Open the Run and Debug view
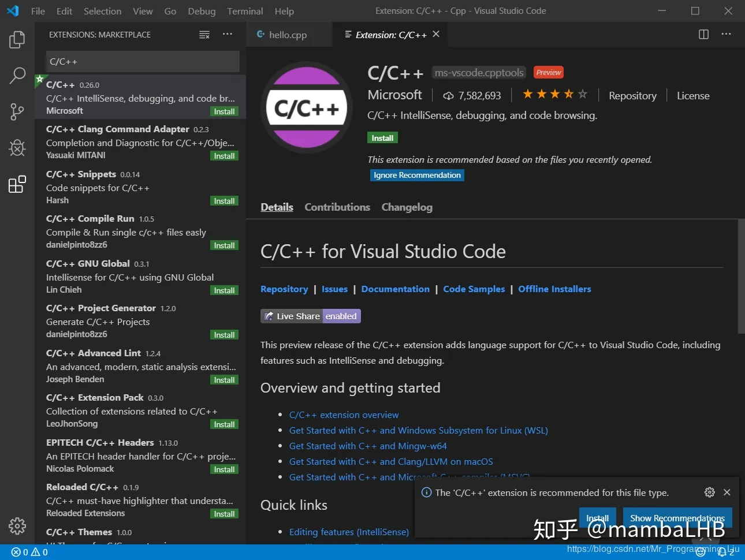 17,148
